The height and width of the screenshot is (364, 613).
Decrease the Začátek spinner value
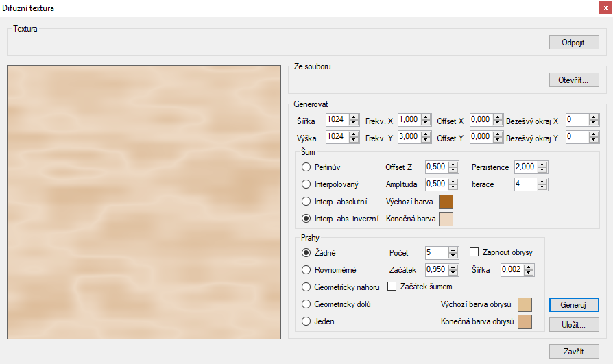(453, 273)
